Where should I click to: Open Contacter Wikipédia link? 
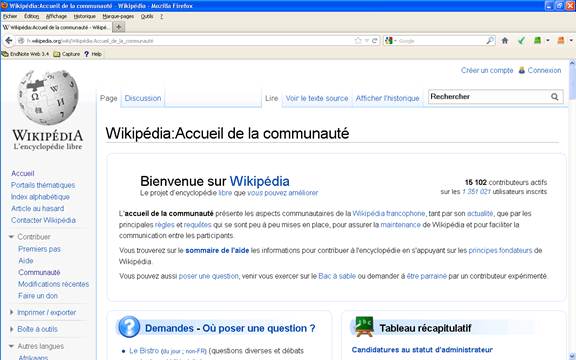pos(43,220)
